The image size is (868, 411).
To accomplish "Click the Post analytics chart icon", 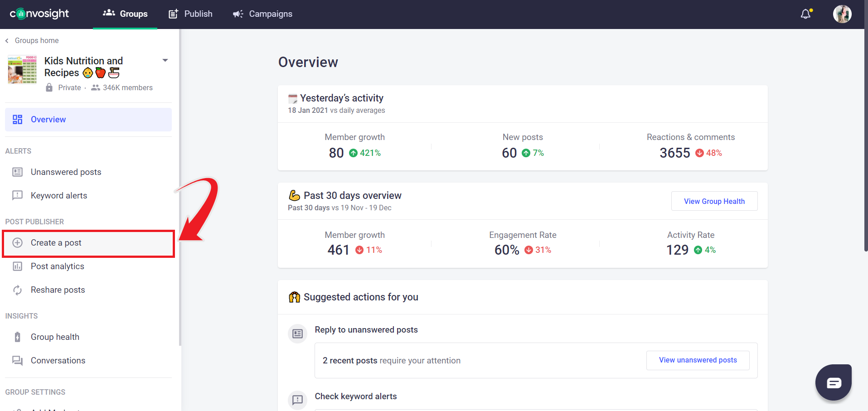I will 17,266.
